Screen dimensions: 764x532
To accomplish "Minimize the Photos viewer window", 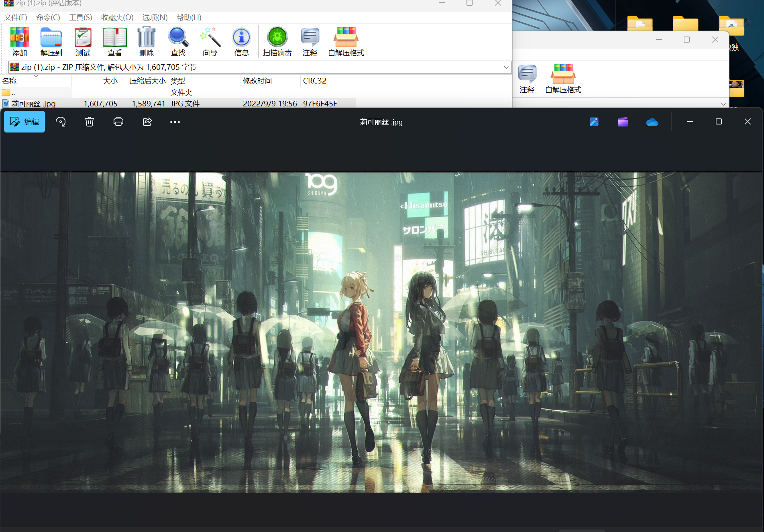I will tap(690, 122).
